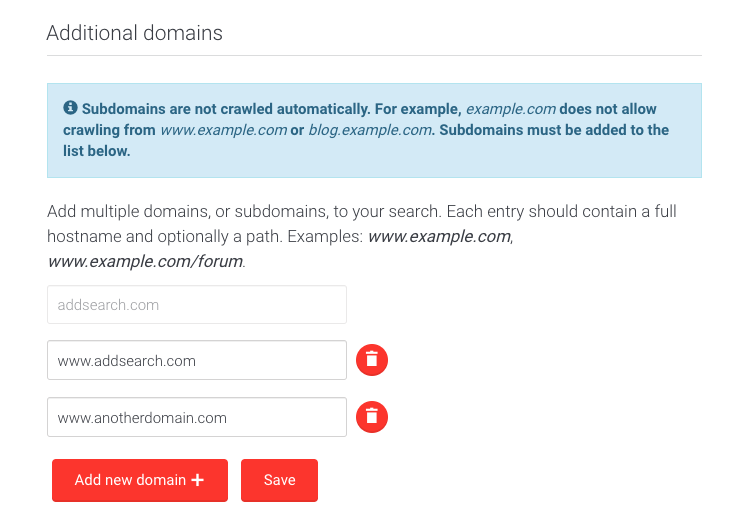
Task: Click the www.example.com/forum example text
Action: (145, 262)
